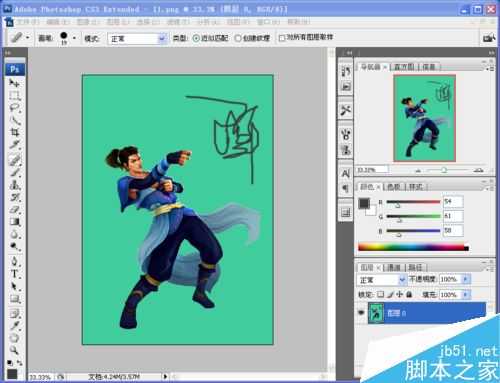
Task: Select the Zoom magnifier tool
Action: coord(14,350)
